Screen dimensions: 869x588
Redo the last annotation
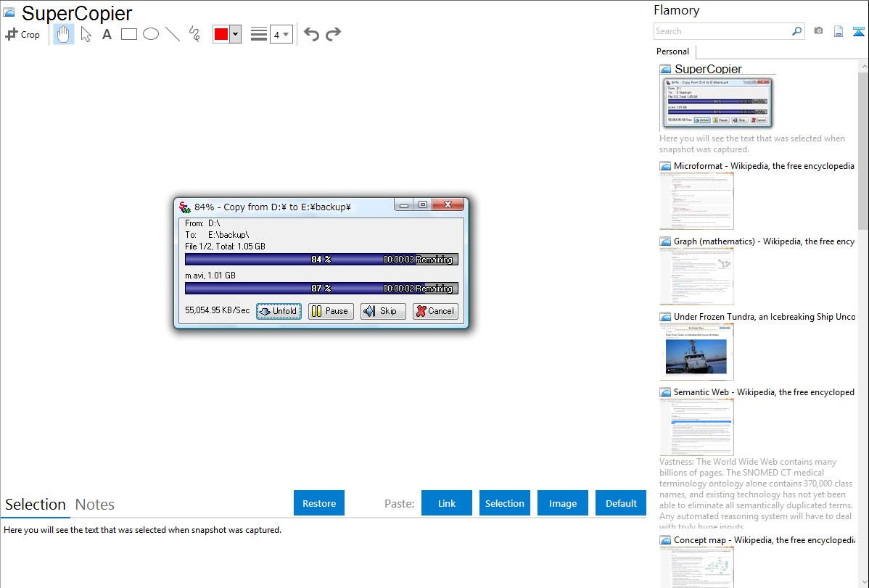tap(333, 34)
